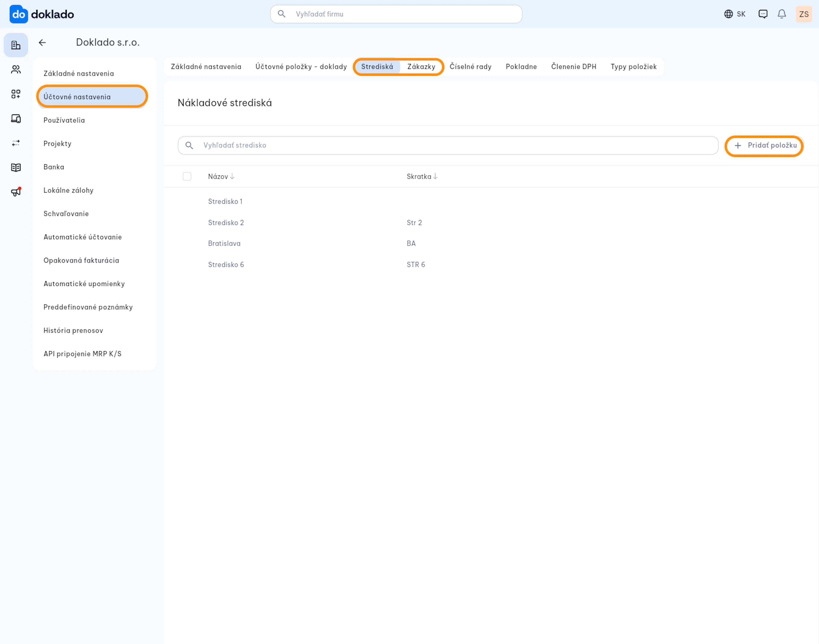
Task: Open the SK language selector
Action: click(x=735, y=14)
